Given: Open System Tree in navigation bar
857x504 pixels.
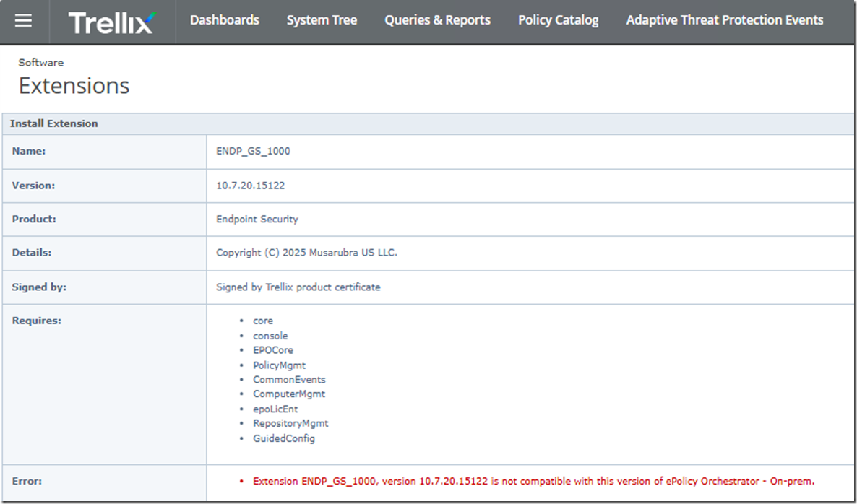Looking at the screenshot, I should [x=322, y=20].
